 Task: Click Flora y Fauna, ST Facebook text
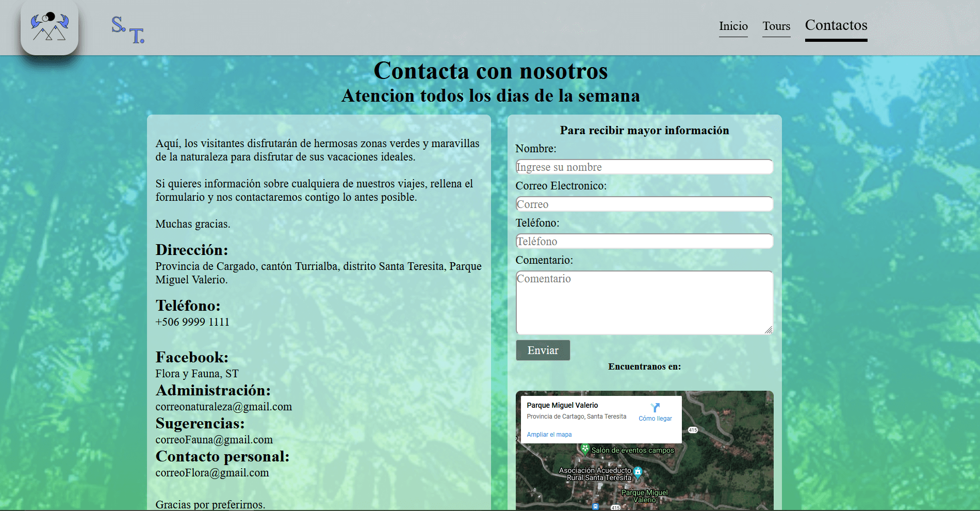(197, 374)
